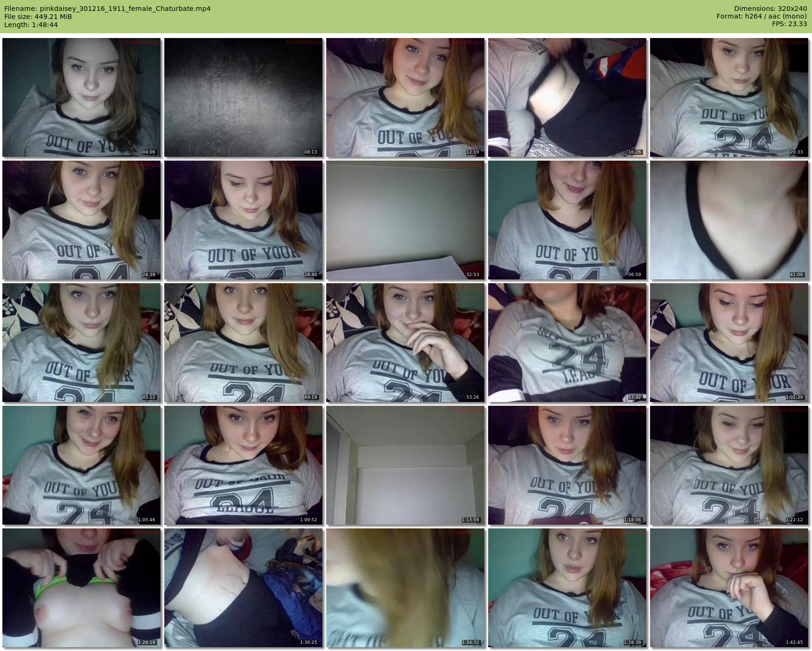Image resolution: width=812 pixels, height=651 pixels.
Task: Open the thumbnail stamped 1:38:39
Action: point(567,588)
